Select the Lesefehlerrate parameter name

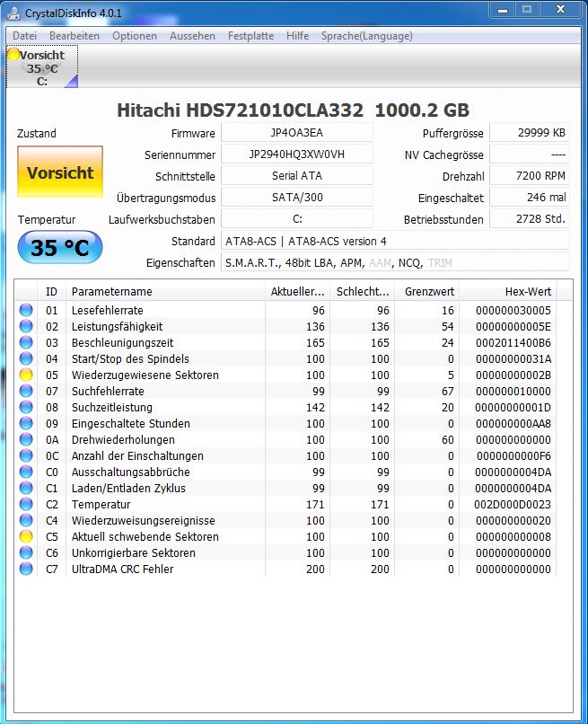(107, 310)
